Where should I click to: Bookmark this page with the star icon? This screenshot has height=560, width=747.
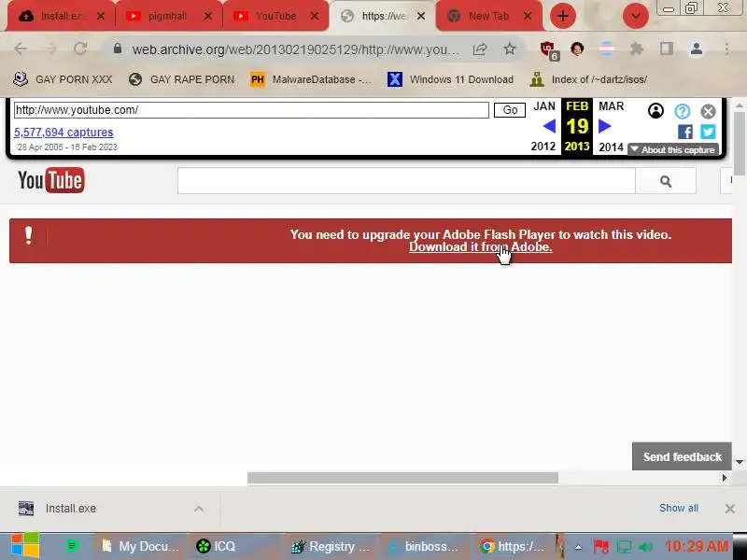tap(510, 49)
